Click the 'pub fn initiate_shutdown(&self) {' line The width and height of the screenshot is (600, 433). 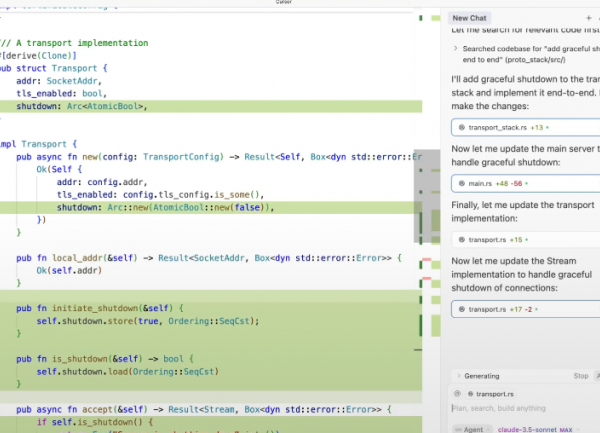100,308
